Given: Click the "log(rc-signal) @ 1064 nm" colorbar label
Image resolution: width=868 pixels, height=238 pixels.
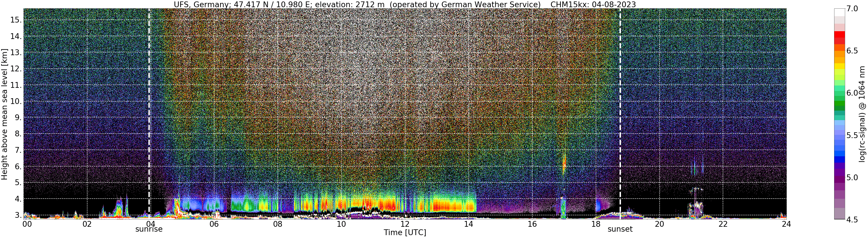Looking at the screenshot, I should tap(862, 114).
